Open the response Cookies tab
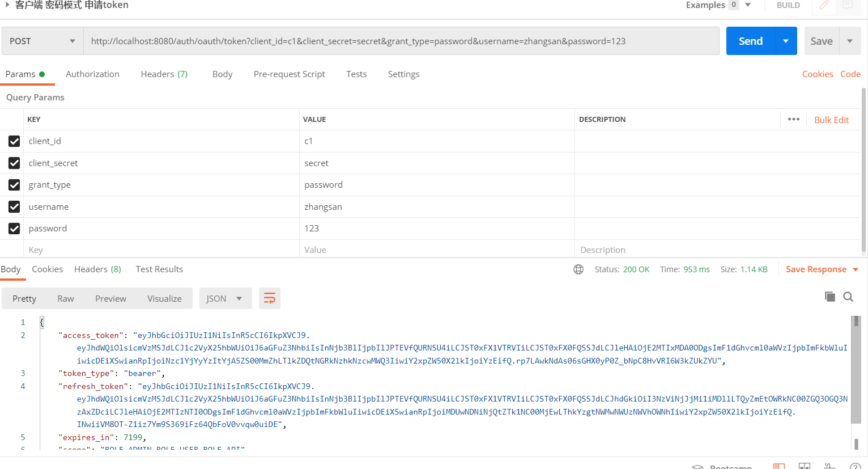Screen dimensions: 868x469 (47, 269)
